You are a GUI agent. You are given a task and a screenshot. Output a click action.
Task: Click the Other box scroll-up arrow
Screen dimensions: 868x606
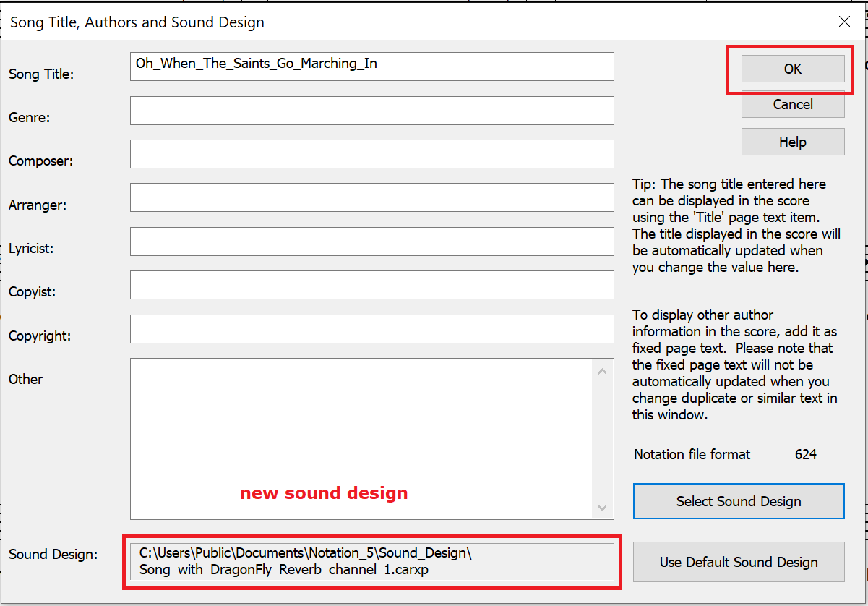pyautogui.click(x=602, y=371)
